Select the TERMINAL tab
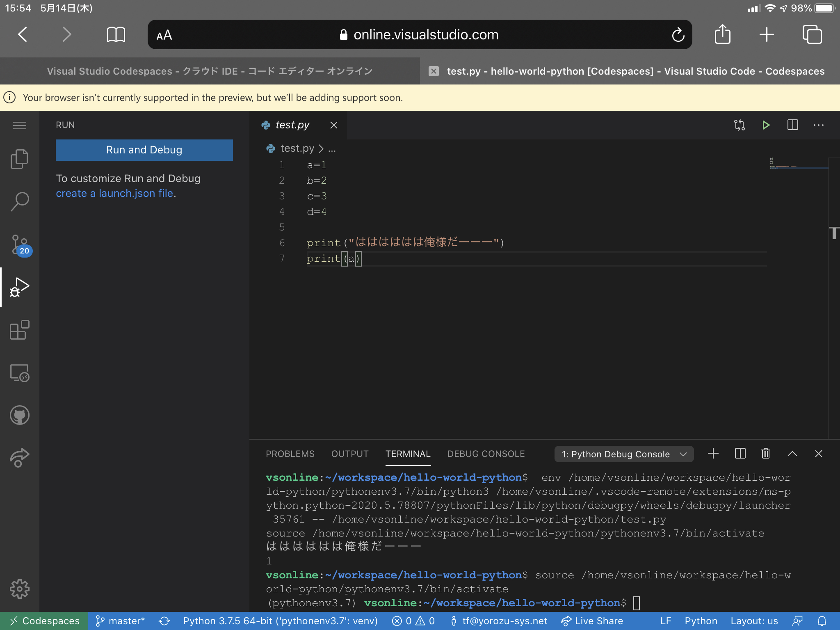 pos(408,454)
